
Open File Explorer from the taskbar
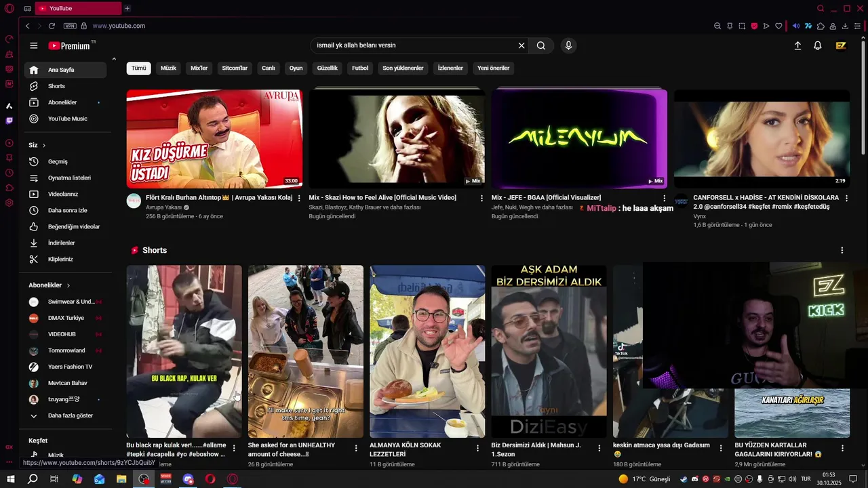(x=121, y=479)
